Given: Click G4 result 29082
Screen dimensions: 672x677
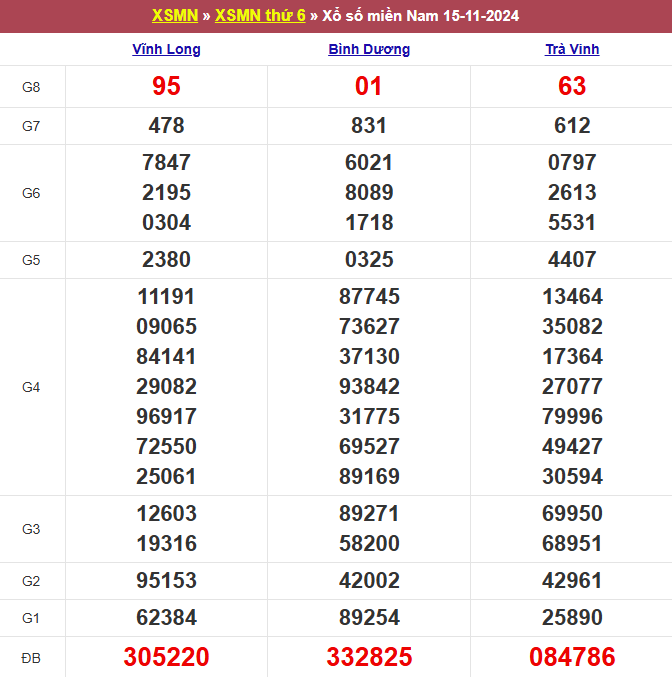Looking at the screenshot, I should [166, 387].
